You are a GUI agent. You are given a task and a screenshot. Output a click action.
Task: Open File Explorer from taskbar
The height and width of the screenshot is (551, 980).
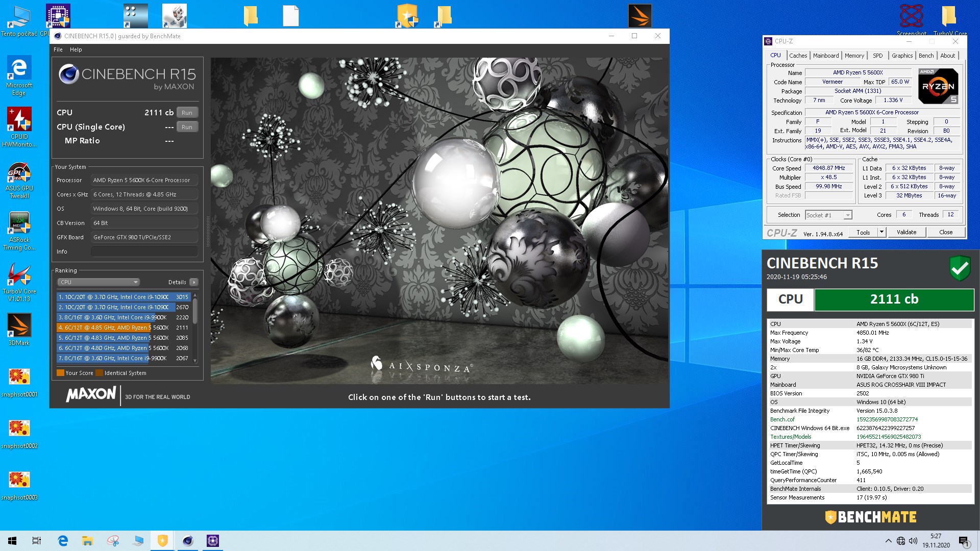(x=87, y=541)
